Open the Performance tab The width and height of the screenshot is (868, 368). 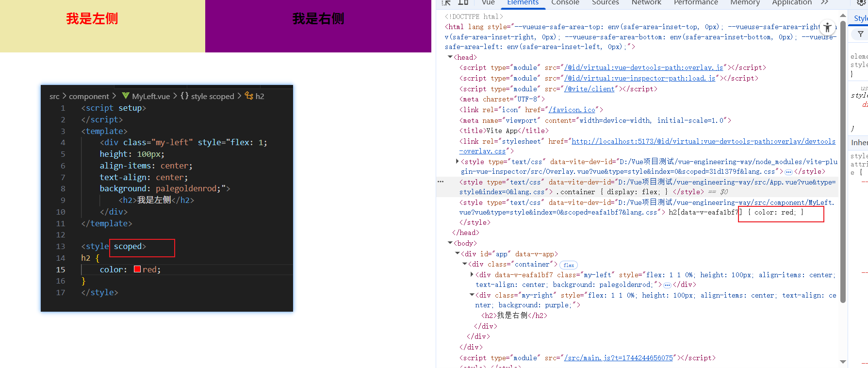click(696, 2)
